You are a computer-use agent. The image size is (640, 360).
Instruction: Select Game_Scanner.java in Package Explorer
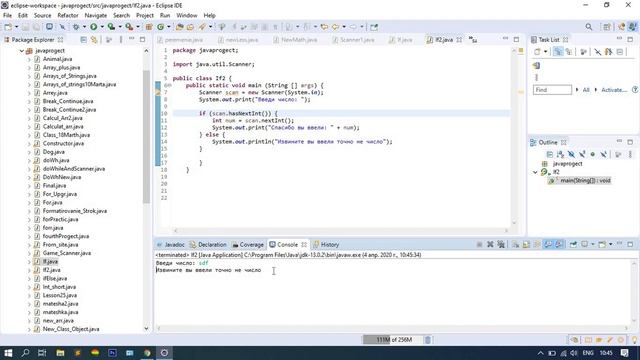(67, 253)
